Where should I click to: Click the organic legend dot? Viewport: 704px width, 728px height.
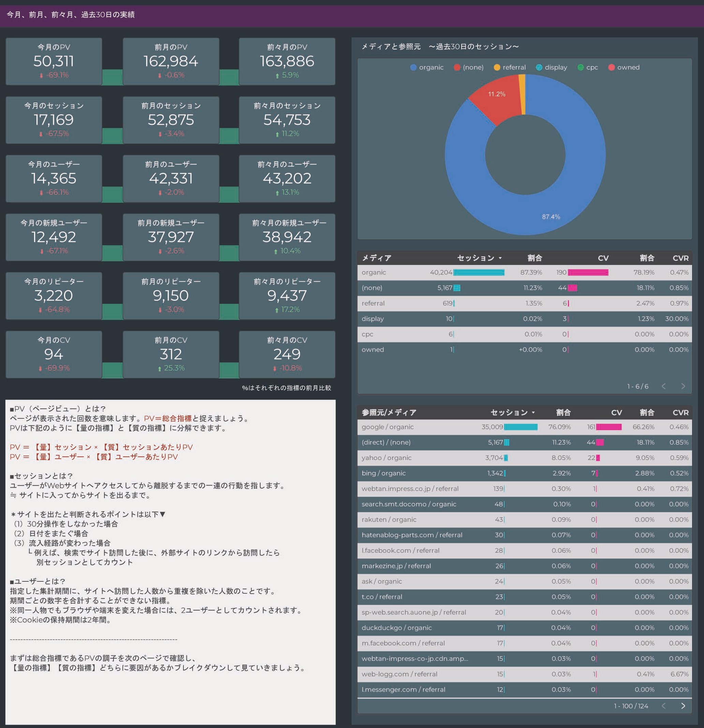coord(413,67)
